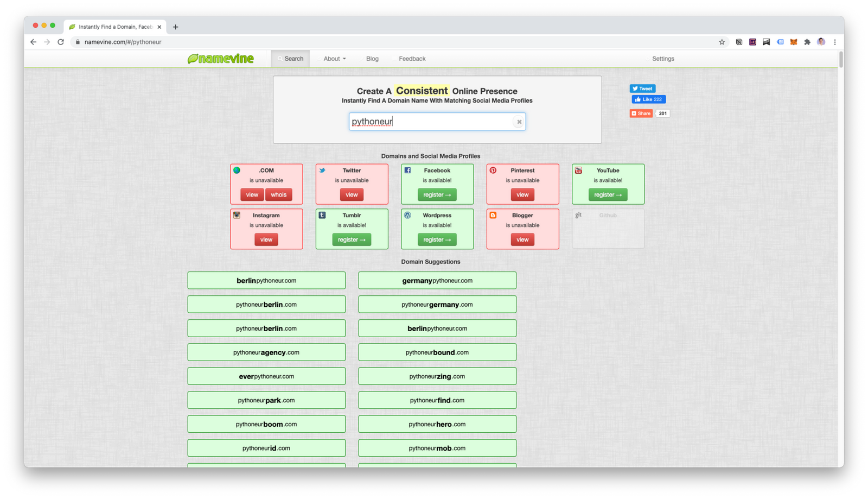
Task: Open Settings in the nav bar
Action: (x=663, y=59)
